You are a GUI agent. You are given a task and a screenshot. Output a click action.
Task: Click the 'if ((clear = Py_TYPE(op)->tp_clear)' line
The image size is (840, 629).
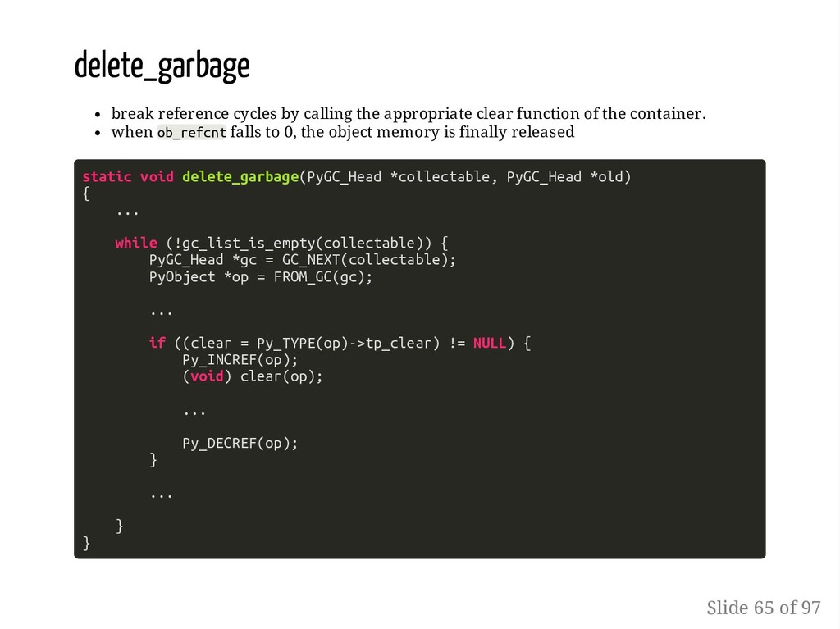pos(340,343)
